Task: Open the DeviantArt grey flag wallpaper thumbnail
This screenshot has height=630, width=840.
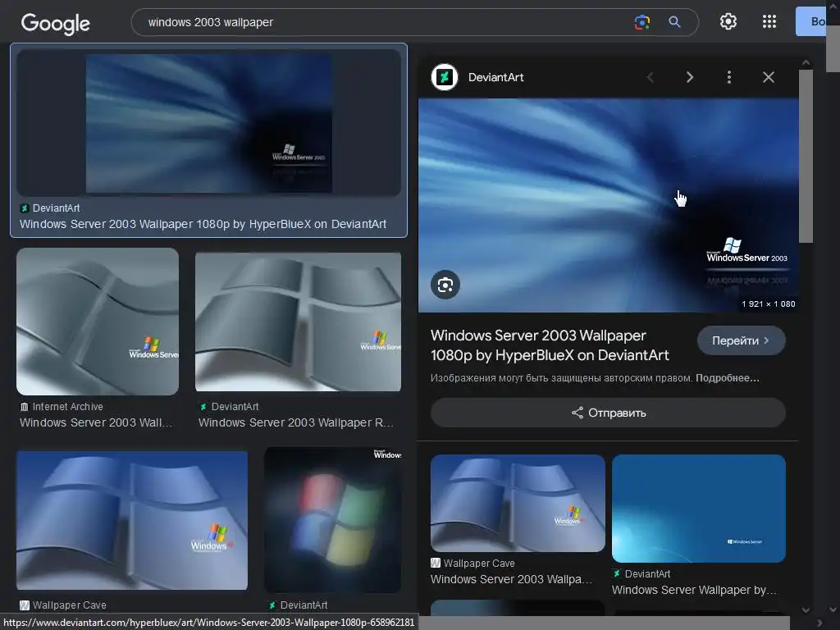Action: point(298,322)
